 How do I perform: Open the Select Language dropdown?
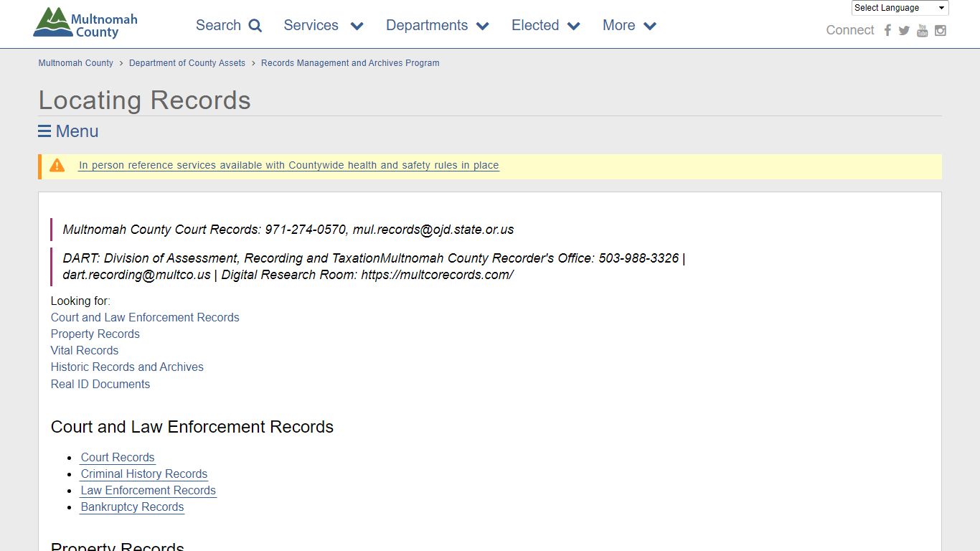tap(900, 8)
